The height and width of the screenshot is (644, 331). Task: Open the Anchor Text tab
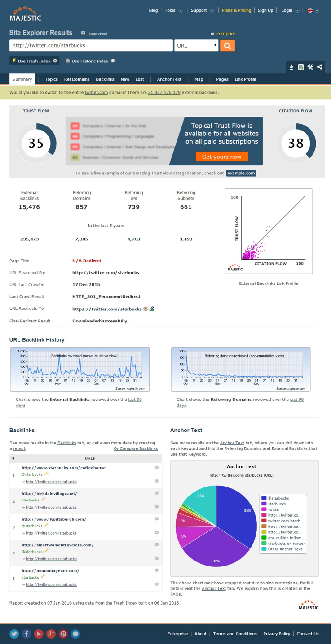point(169,79)
